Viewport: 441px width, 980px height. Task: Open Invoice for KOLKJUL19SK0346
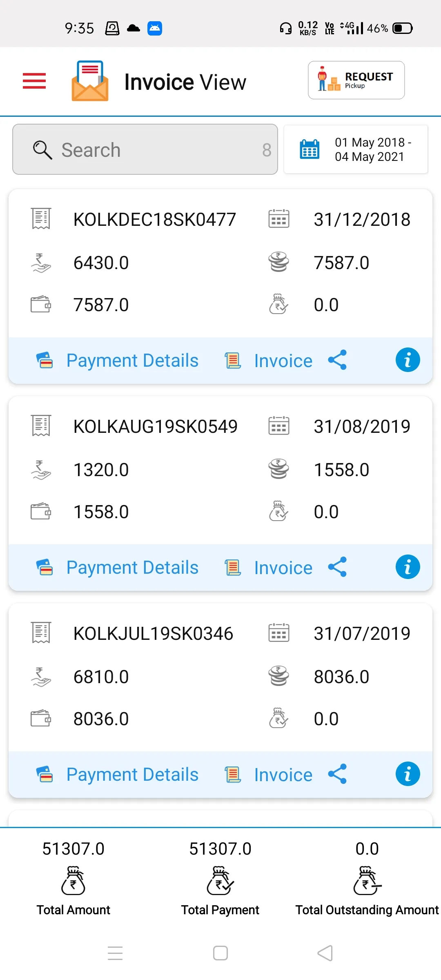click(x=269, y=775)
